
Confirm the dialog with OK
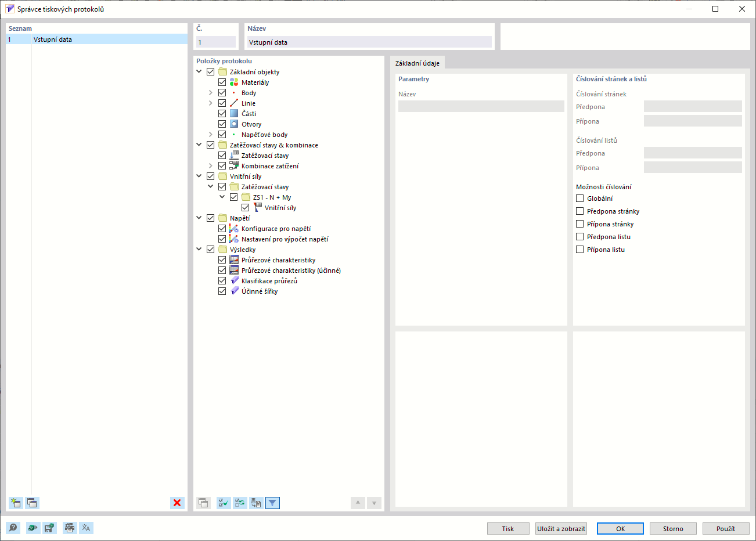[x=620, y=529]
